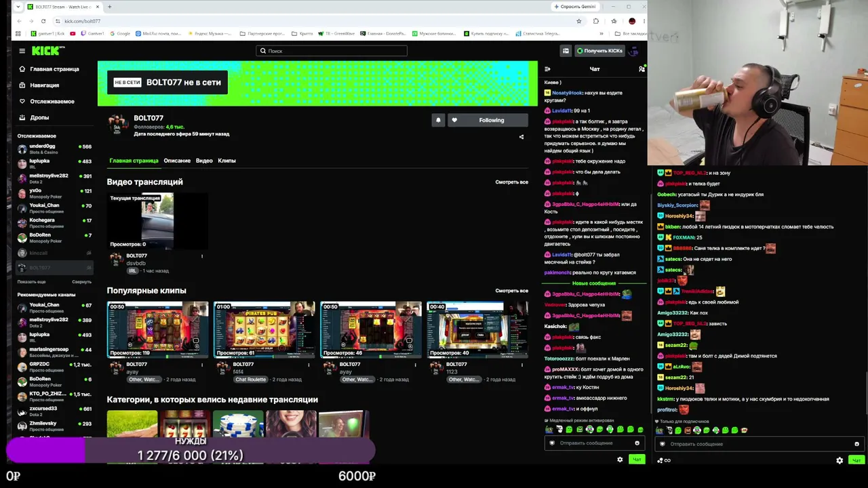868x488 pixels.
Task: Open the user profile avatar menu
Action: (633, 51)
